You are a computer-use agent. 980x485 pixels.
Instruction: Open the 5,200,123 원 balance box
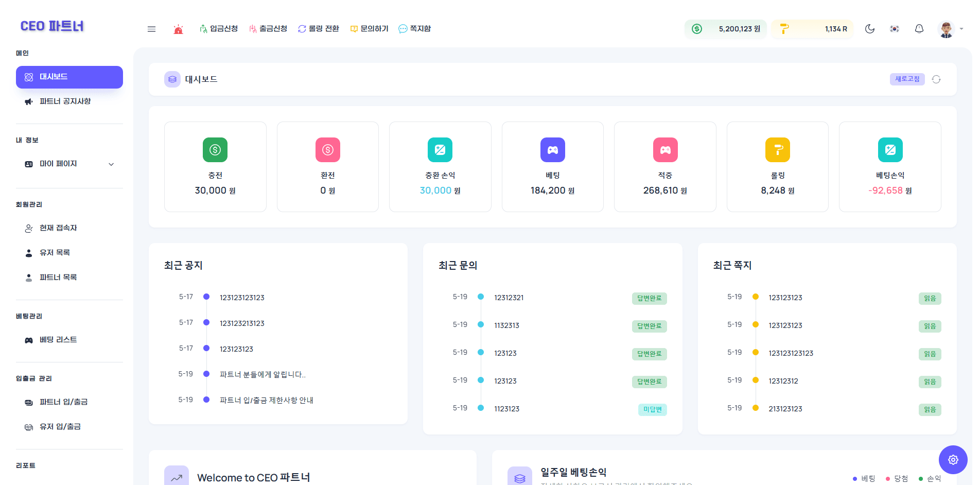click(725, 29)
